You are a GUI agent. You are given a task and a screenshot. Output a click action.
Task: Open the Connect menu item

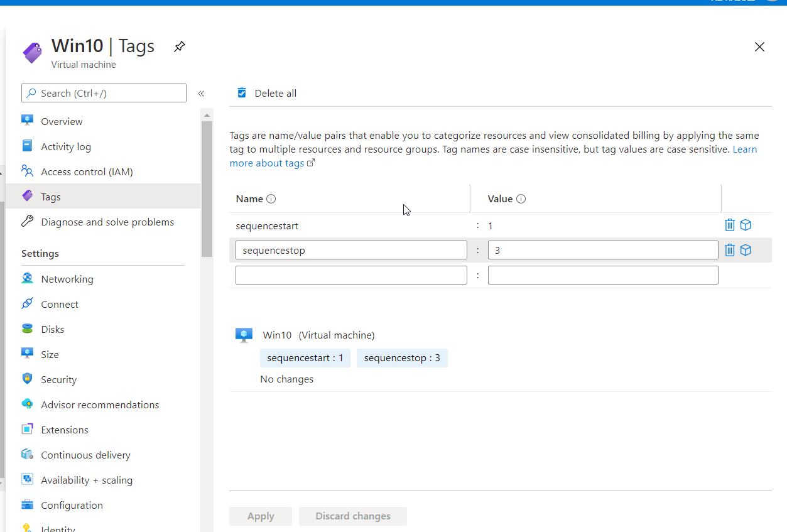pos(60,305)
